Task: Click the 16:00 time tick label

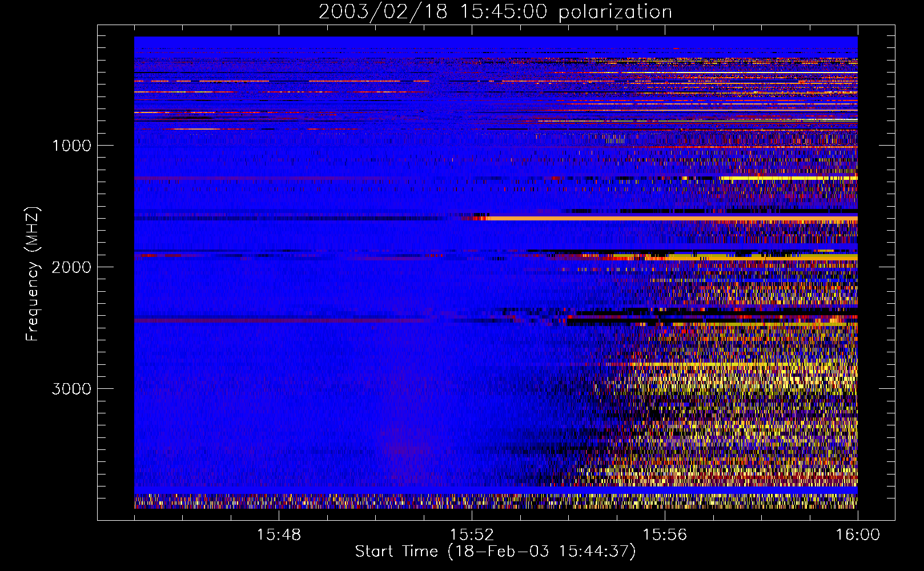Action: pyautogui.click(x=858, y=535)
